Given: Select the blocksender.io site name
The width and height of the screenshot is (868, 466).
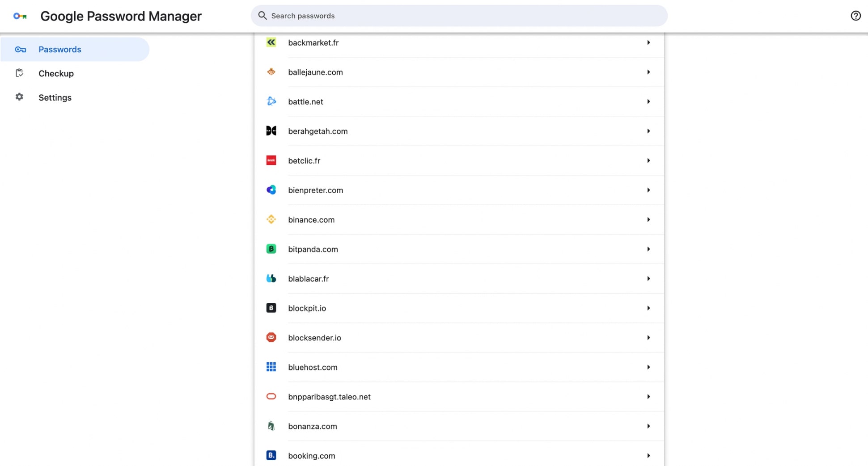Looking at the screenshot, I should [x=314, y=337].
